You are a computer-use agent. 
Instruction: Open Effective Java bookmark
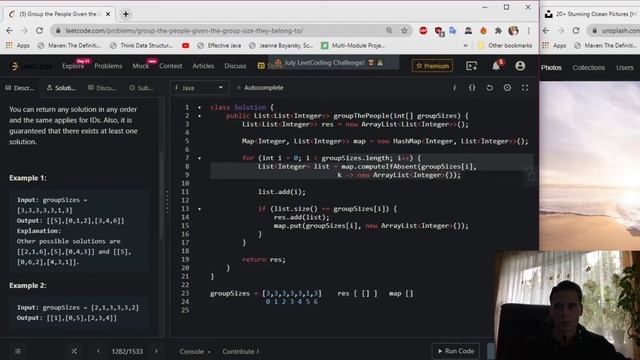tap(219, 45)
